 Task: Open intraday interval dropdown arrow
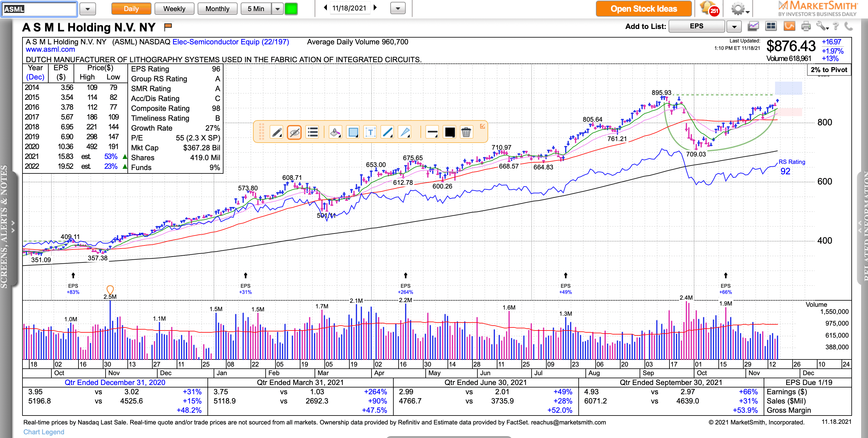pyautogui.click(x=277, y=9)
